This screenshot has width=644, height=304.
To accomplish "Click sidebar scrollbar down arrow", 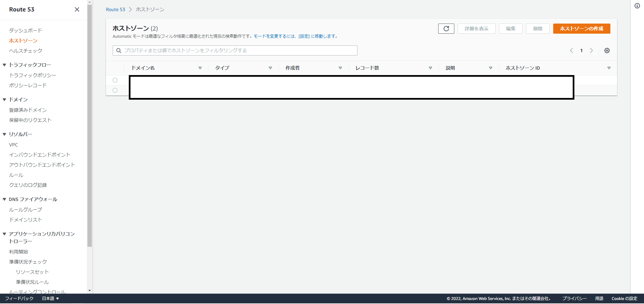I will coord(89,291).
